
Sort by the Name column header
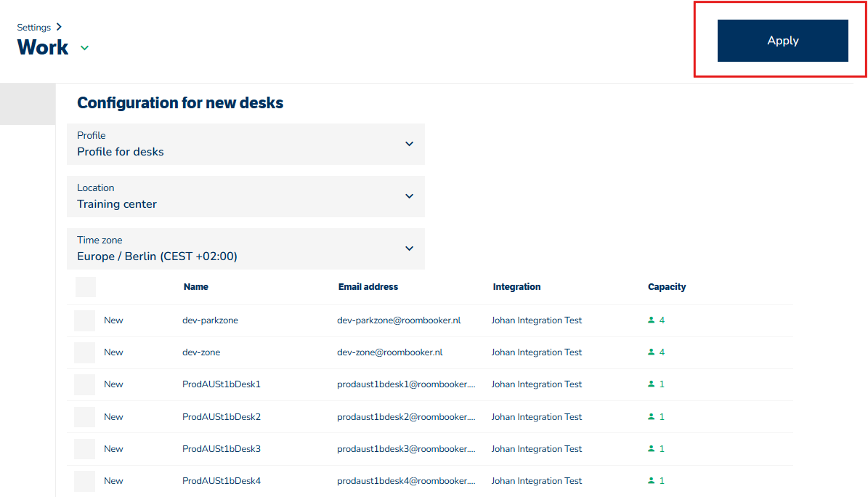coord(196,287)
